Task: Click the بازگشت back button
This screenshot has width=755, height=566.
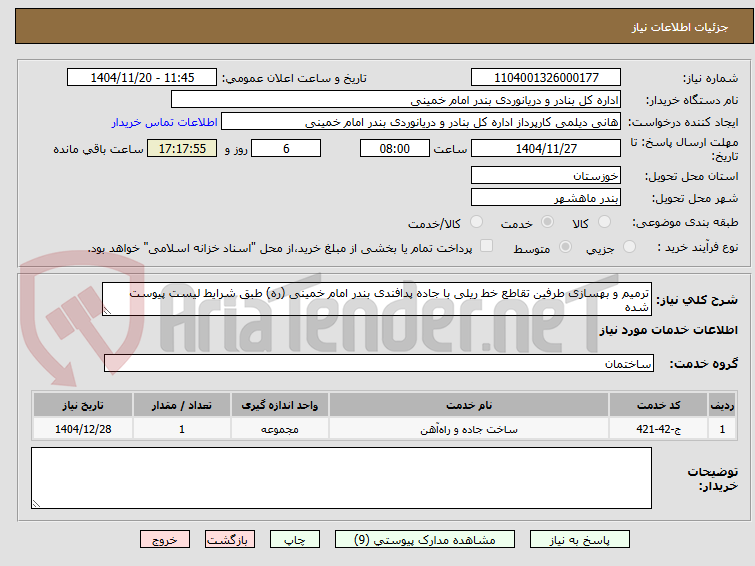Action: point(229,540)
